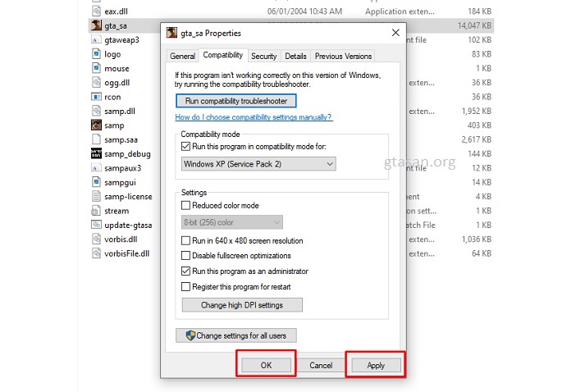Enable Run in 640 x 480 resolution

[186, 241]
